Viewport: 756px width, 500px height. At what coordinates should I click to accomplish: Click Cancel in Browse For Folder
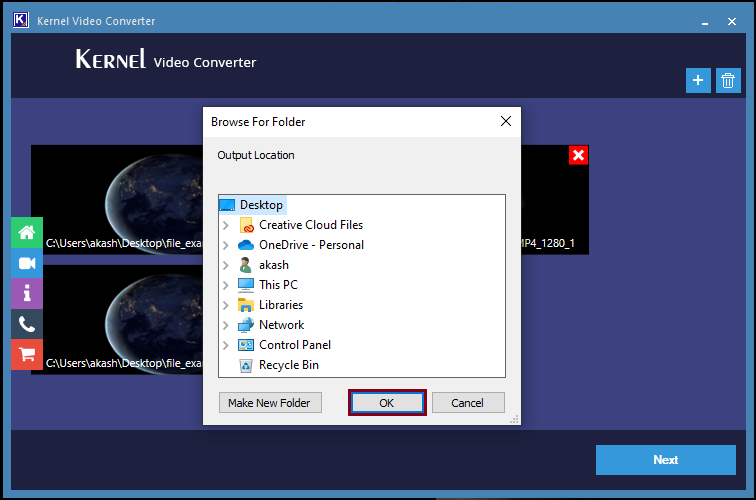[x=468, y=403]
